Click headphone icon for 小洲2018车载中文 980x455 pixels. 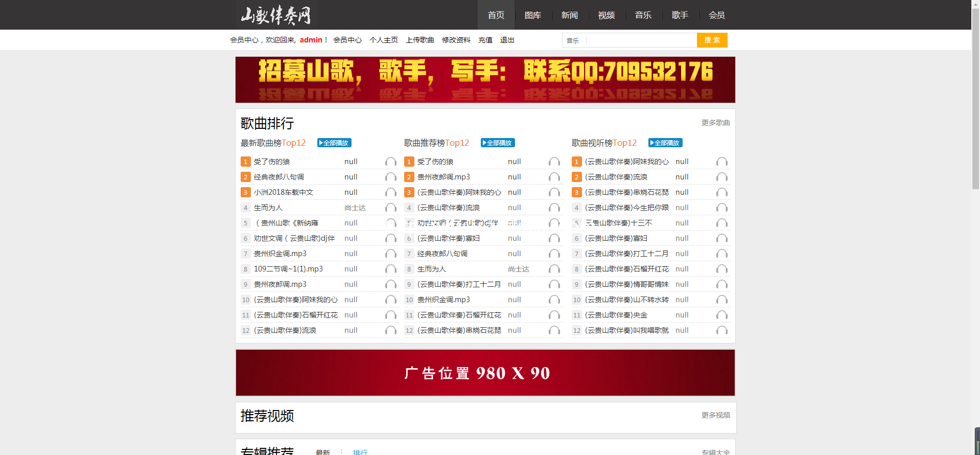390,193
